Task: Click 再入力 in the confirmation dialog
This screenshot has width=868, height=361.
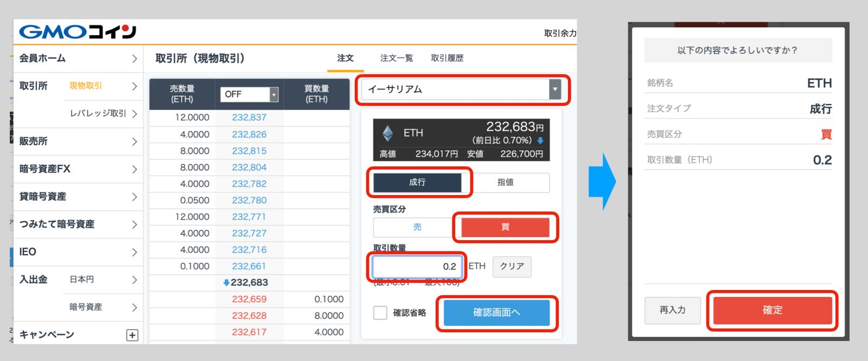Action: [x=673, y=311]
